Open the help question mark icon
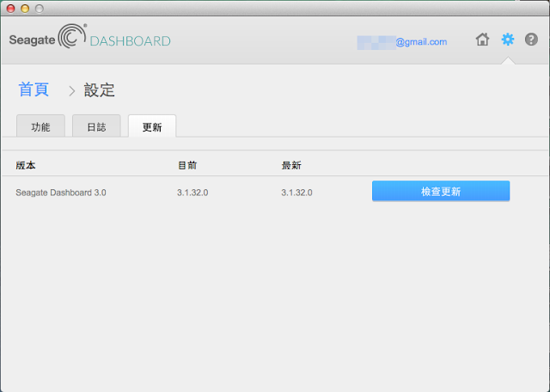550x392 pixels. [531, 40]
